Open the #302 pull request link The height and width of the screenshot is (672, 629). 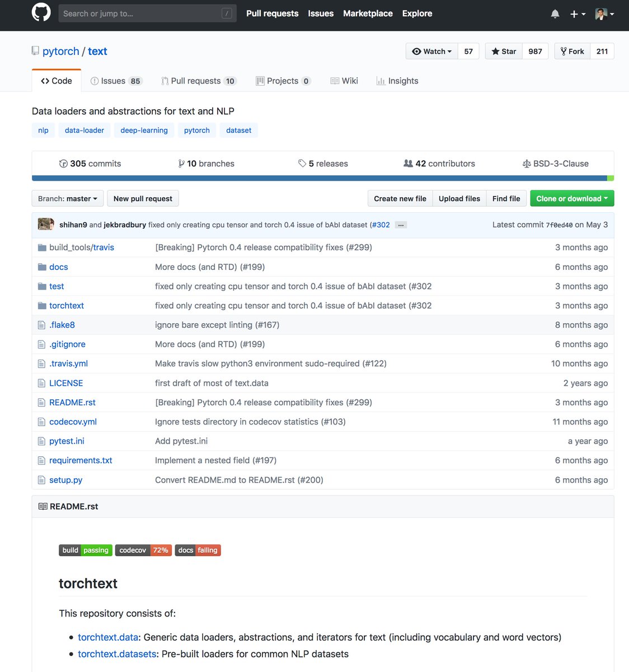coord(381,225)
